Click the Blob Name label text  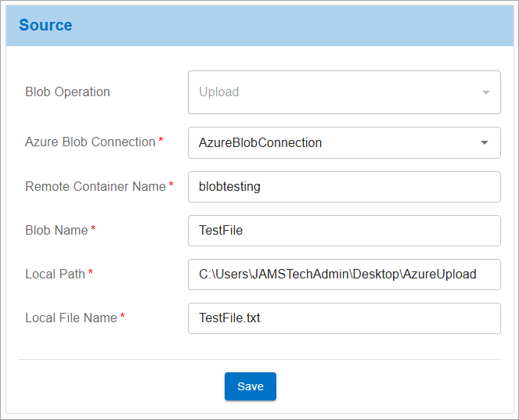[56, 230]
